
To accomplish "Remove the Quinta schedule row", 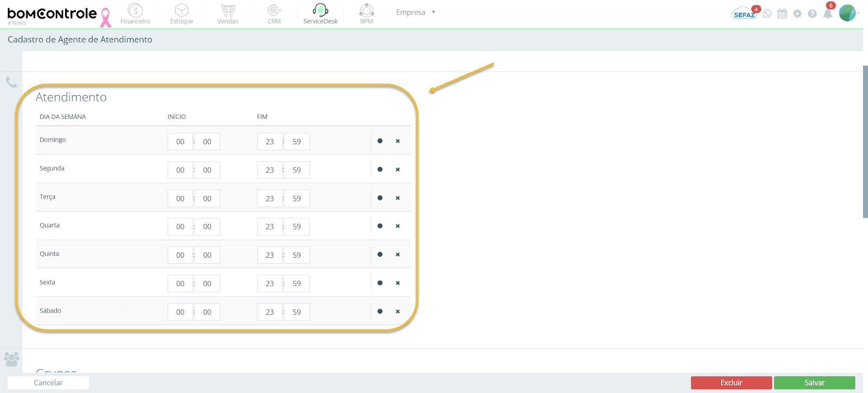I will tap(398, 255).
